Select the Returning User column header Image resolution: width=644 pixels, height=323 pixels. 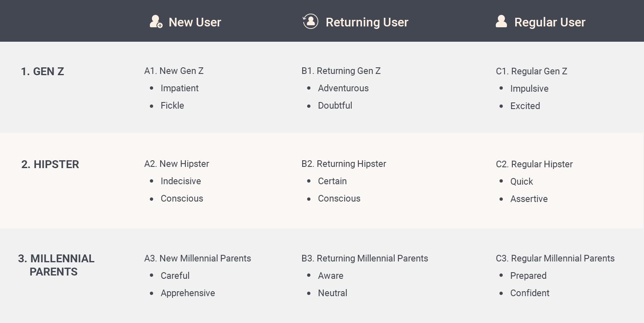click(367, 22)
